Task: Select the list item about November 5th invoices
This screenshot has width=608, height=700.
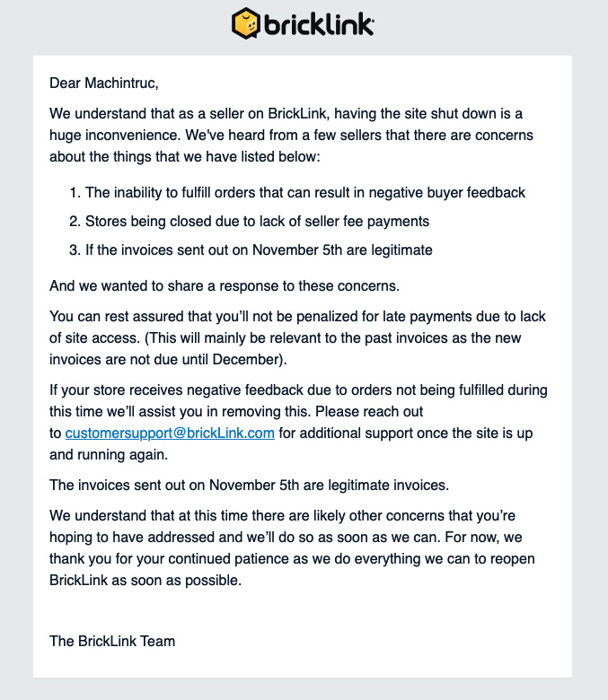Action: click(259, 250)
